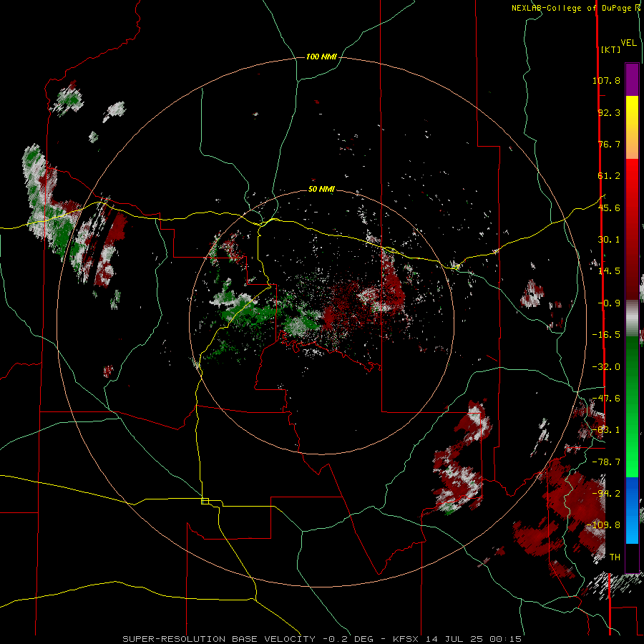
Task: Pick the blue segment of the velocity color bar
Action: (x=632, y=510)
